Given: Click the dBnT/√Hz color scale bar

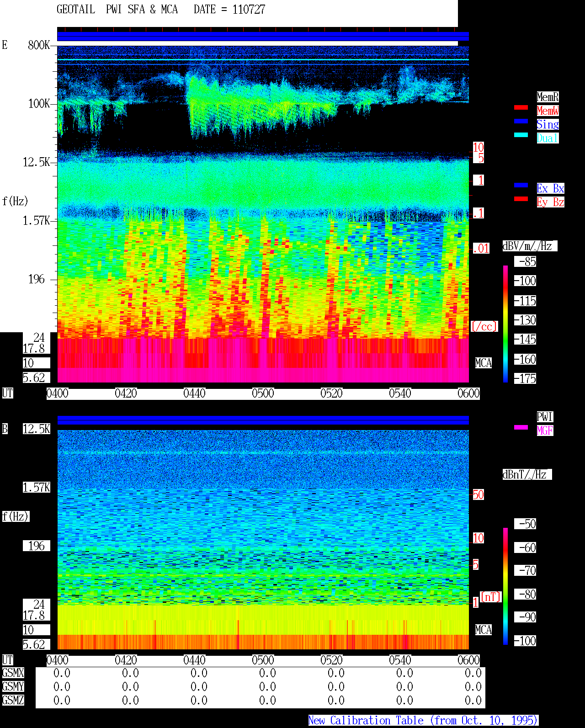Looking at the screenshot, I should (505, 586).
